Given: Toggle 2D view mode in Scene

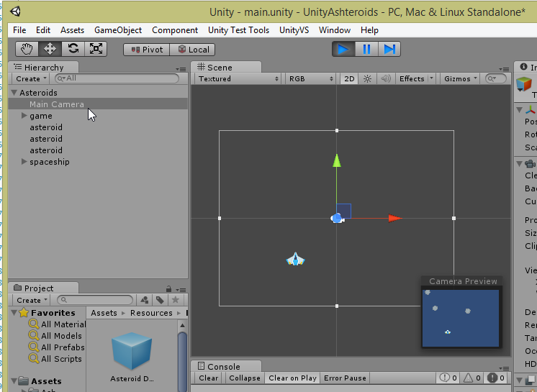Looking at the screenshot, I should (x=349, y=79).
